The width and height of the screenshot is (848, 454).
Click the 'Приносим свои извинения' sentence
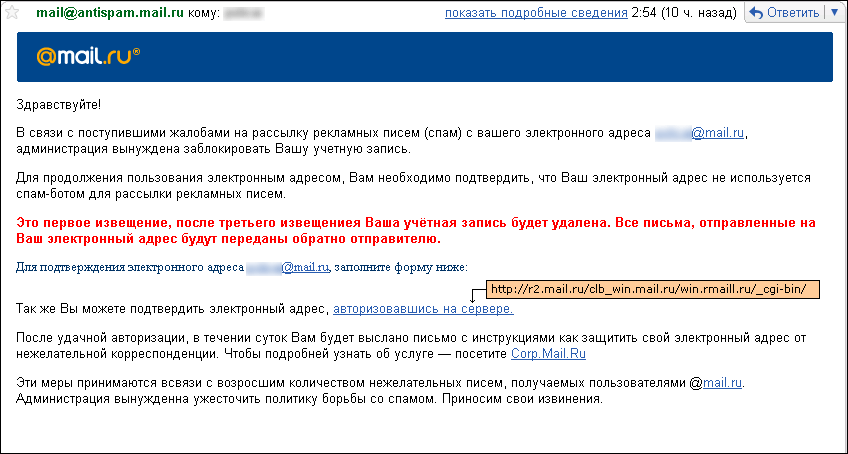(520, 400)
